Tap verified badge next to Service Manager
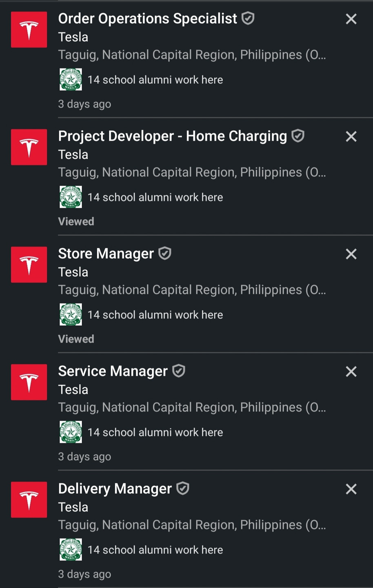The height and width of the screenshot is (588, 373). point(179,371)
